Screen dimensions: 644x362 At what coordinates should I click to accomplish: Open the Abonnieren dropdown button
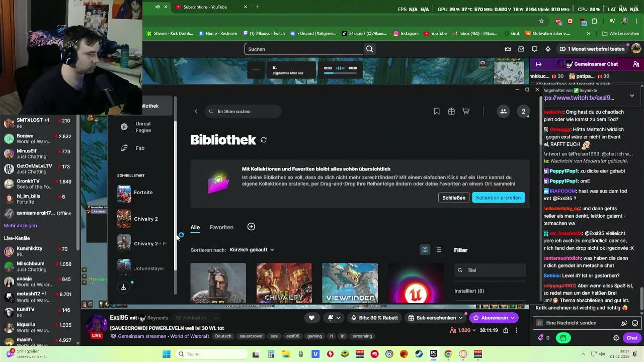(494, 318)
